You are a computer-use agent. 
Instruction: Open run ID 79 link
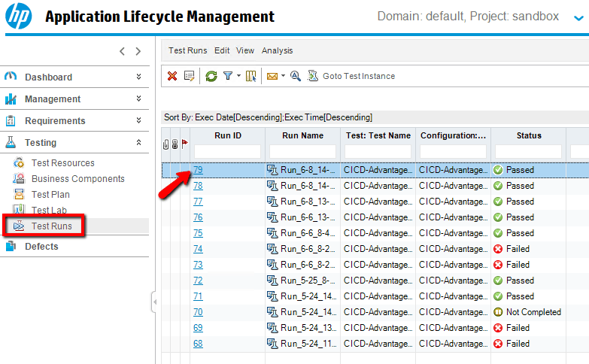coord(198,170)
